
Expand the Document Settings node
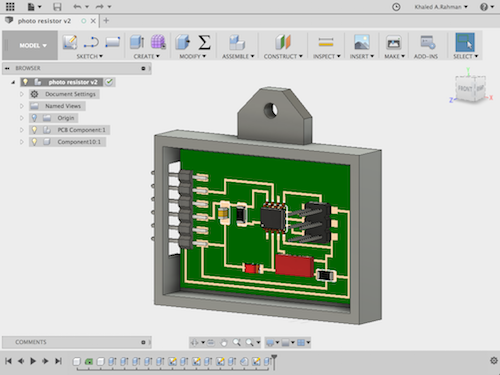tap(22, 94)
